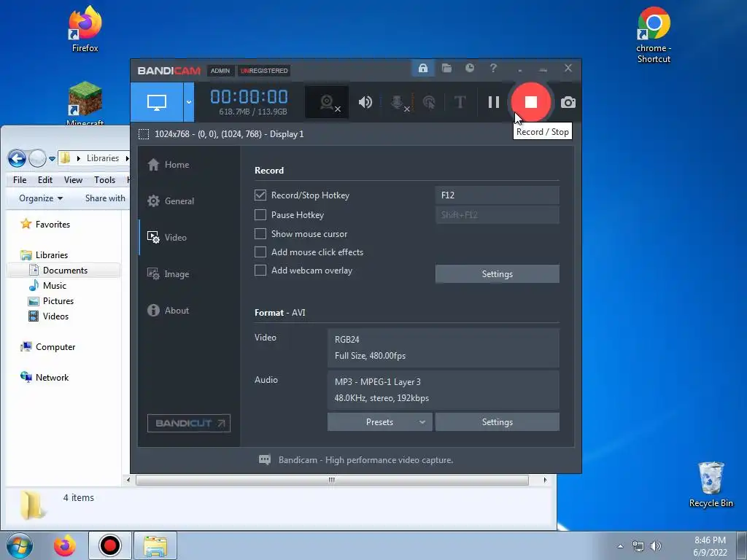Select Pictures library in Explorer
This screenshot has height=560, width=747.
(x=58, y=301)
